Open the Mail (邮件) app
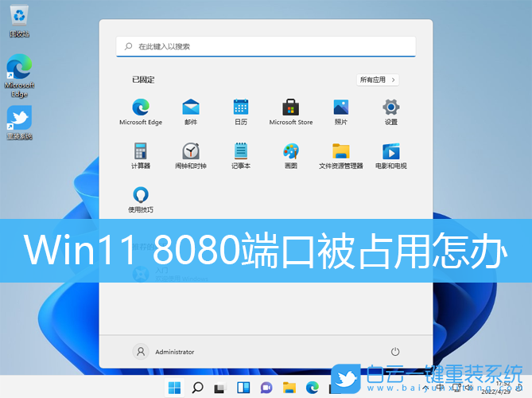The image size is (532, 398). click(191, 112)
